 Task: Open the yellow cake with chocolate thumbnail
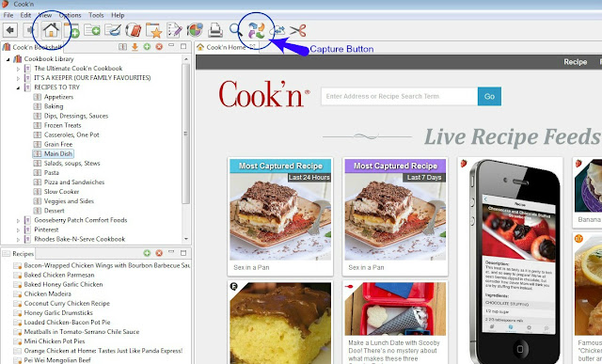[x=280, y=323]
